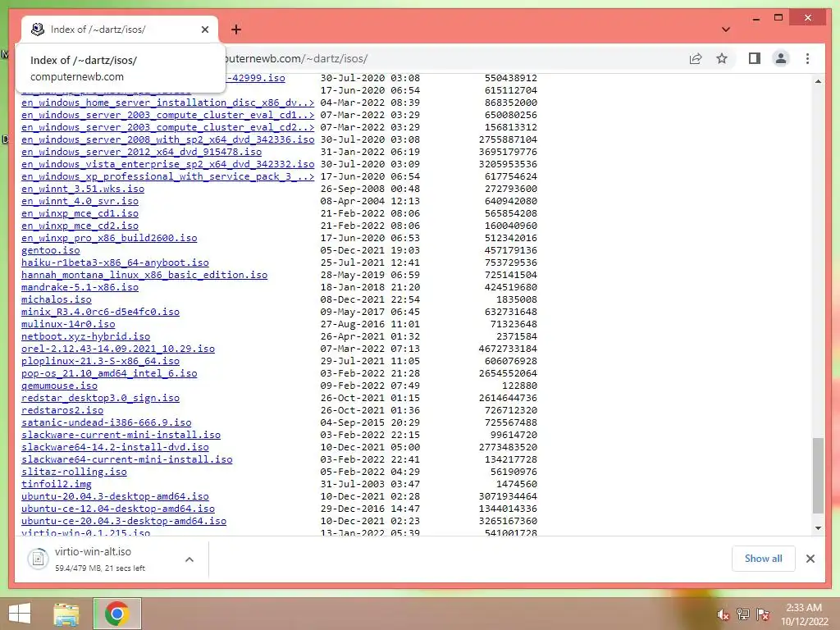Expand virtio-win-alt.iso download options chevron
The image size is (840, 630).
[189, 559]
